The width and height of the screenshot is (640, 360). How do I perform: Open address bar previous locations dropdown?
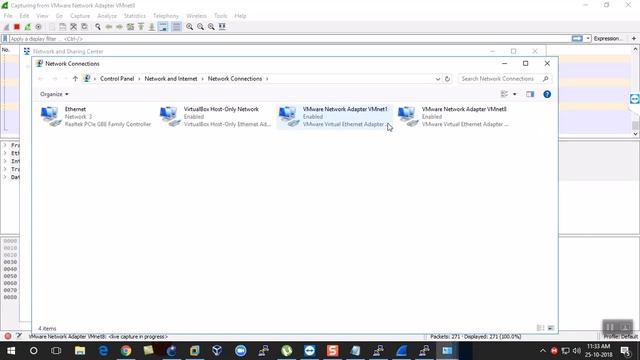coord(438,79)
